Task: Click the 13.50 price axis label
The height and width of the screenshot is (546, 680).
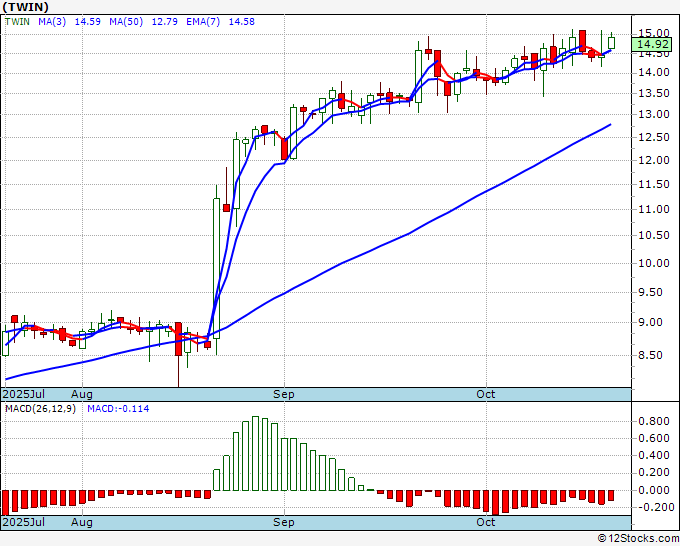Action: pyautogui.click(x=654, y=93)
